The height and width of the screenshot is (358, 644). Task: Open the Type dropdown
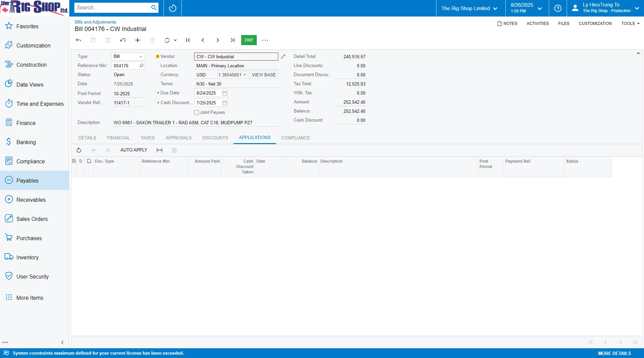(141, 57)
